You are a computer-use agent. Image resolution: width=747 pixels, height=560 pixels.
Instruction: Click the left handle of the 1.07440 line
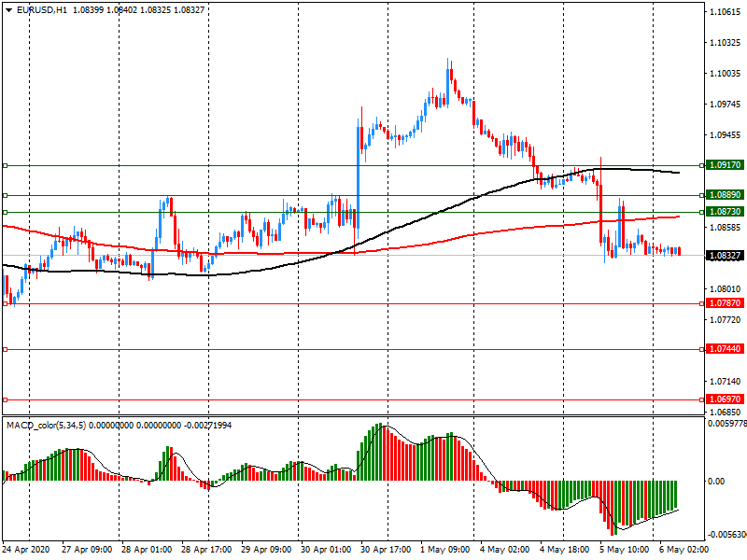coord(6,349)
